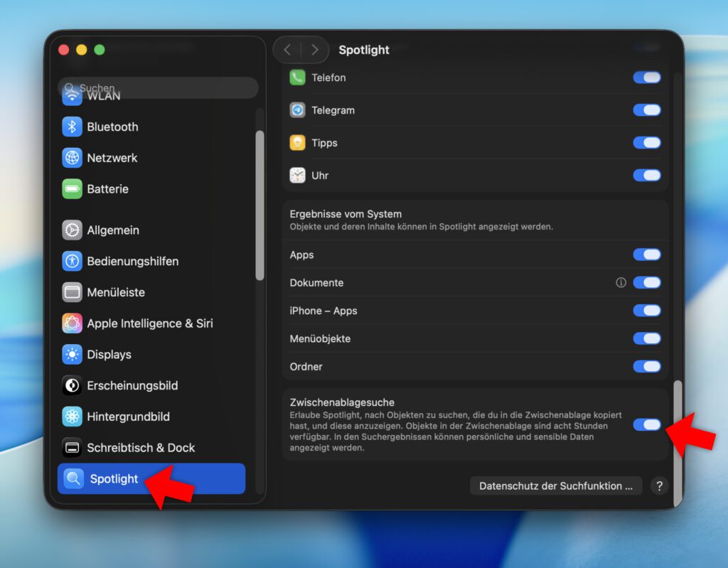The image size is (728, 568).
Task: Click the Hintergrundbild flower icon
Action: [72, 417]
